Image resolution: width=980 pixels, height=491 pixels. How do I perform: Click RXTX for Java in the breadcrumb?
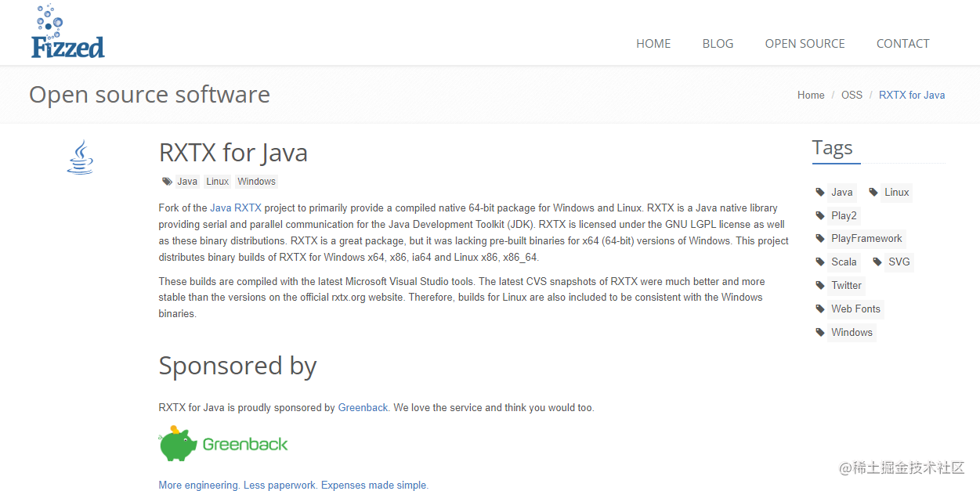(x=912, y=95)
